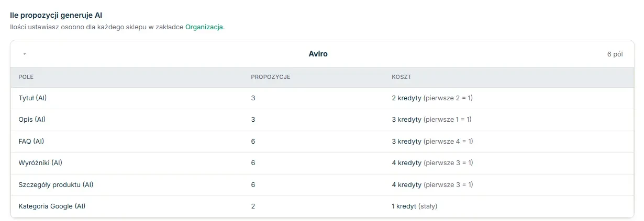Viewport: 644px width, 221px height.
Task: Click '2 kredyty (pierwsze 2 = 1)' cost
Action: (x=432, y=98)
